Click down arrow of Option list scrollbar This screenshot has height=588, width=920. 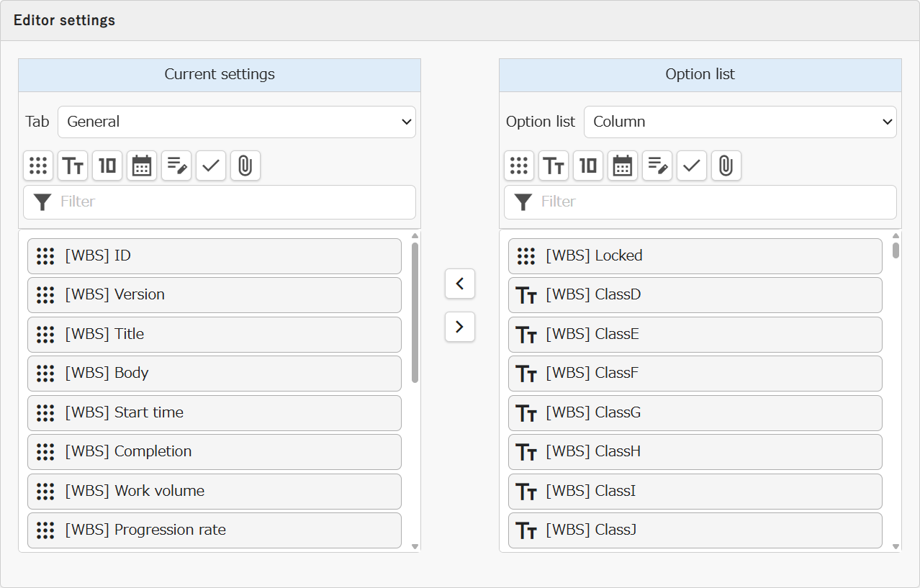tap(896, 546)
